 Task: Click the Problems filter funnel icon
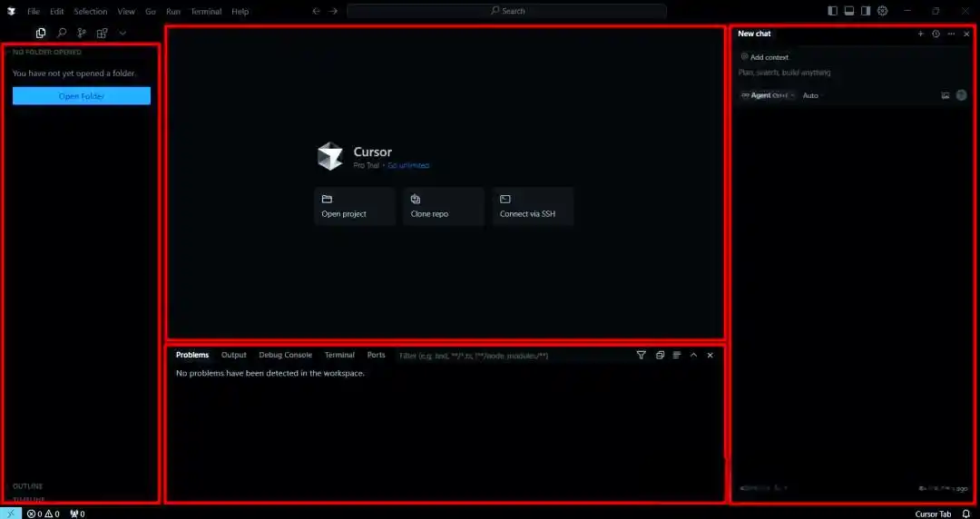[x=641, y=355]
